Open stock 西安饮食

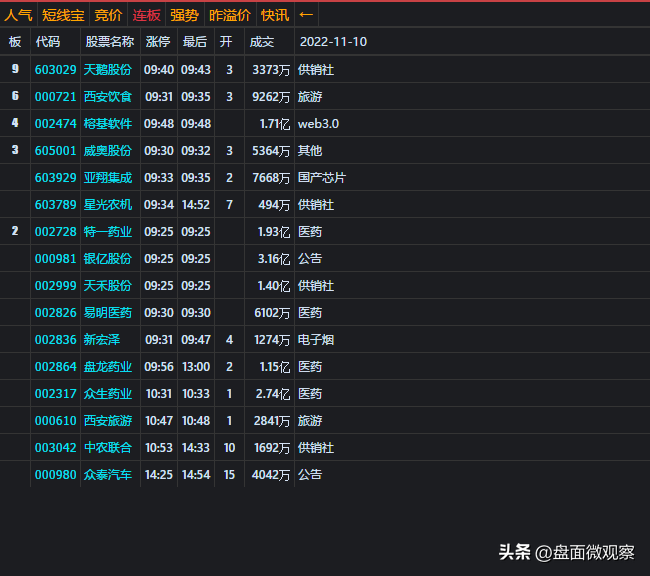click(108, 97)
